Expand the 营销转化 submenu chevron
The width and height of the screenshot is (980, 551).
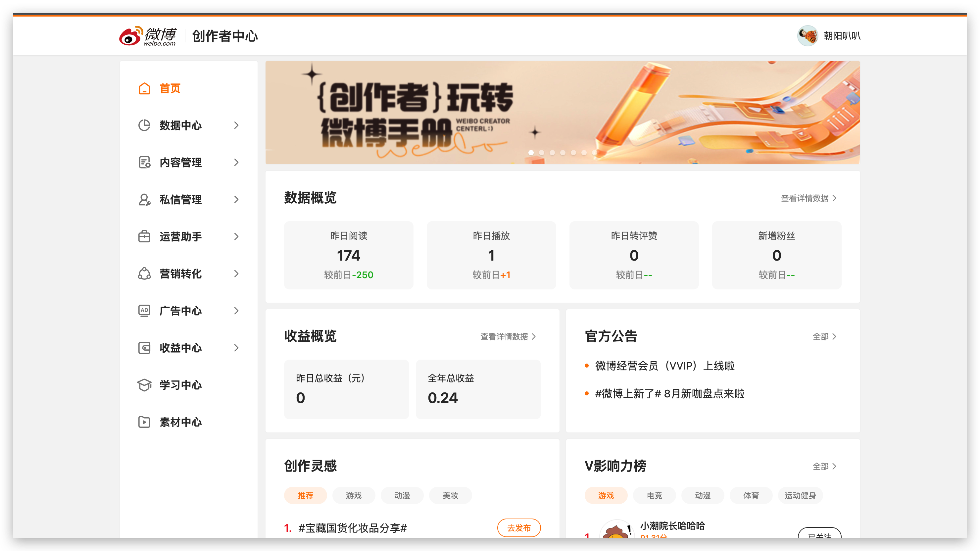tap(236, 274)
